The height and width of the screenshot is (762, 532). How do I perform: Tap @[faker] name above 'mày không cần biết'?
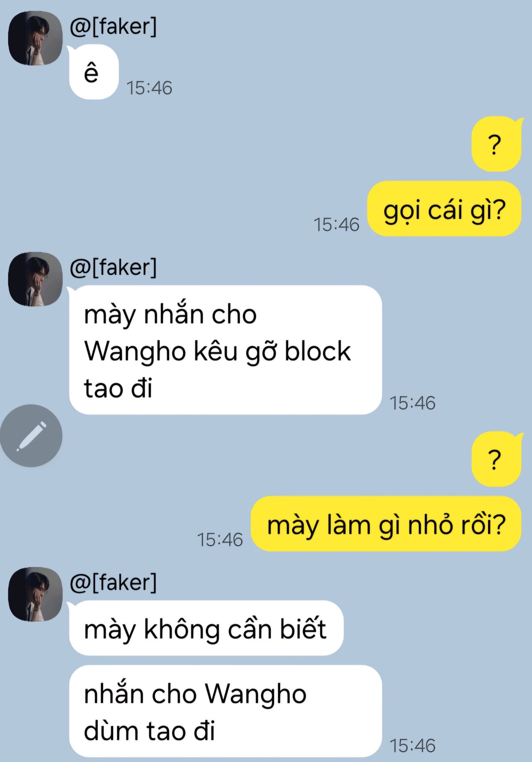tap(113, 583)
